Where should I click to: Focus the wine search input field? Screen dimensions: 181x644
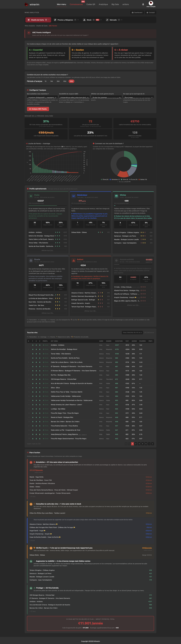pos(132,333)
